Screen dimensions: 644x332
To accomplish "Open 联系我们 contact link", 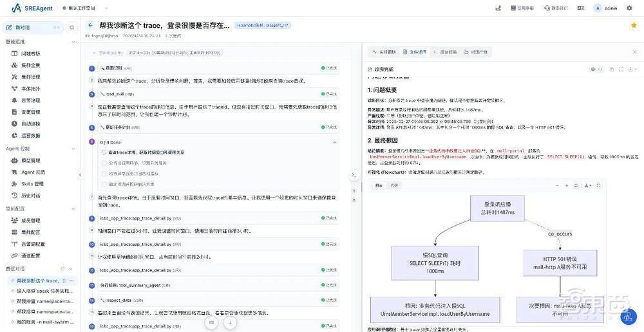I will pos(556,8).
